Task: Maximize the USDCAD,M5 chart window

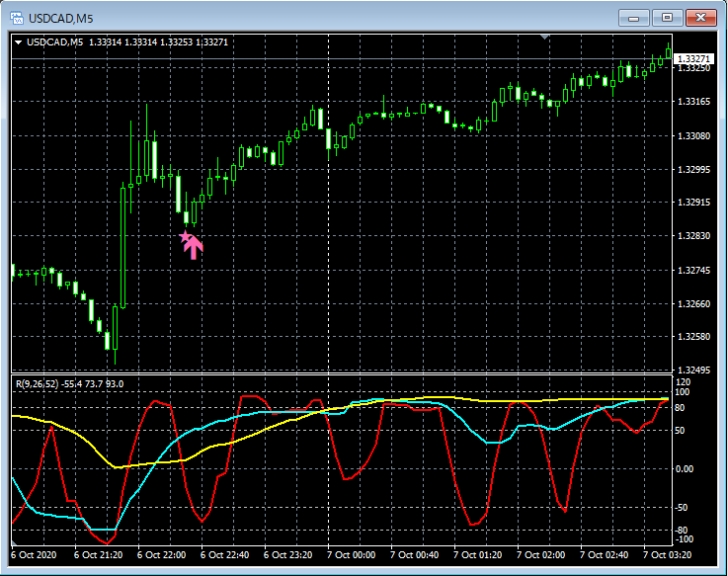Action: pyautogui.click(x=668, y=18)
